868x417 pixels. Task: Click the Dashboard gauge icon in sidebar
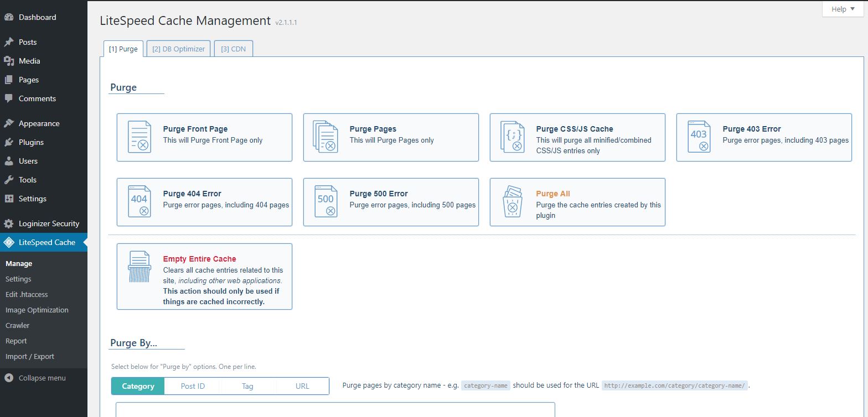(9, 17)
